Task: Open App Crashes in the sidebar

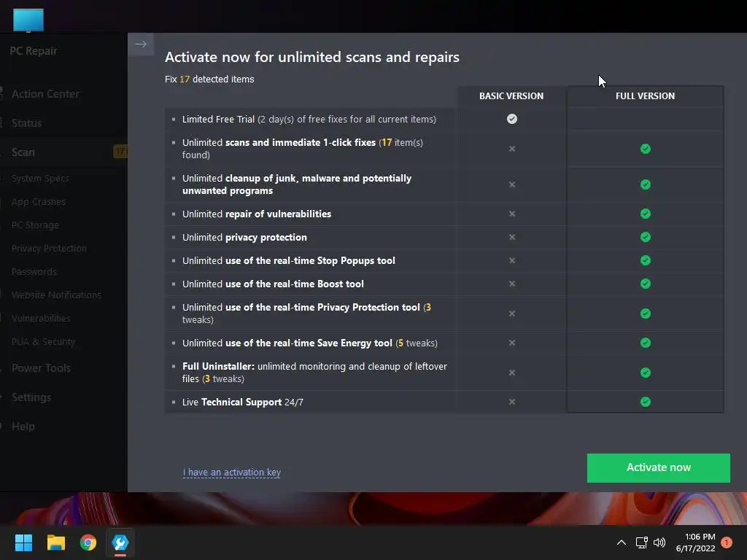Action: click(x=39, y=201)
